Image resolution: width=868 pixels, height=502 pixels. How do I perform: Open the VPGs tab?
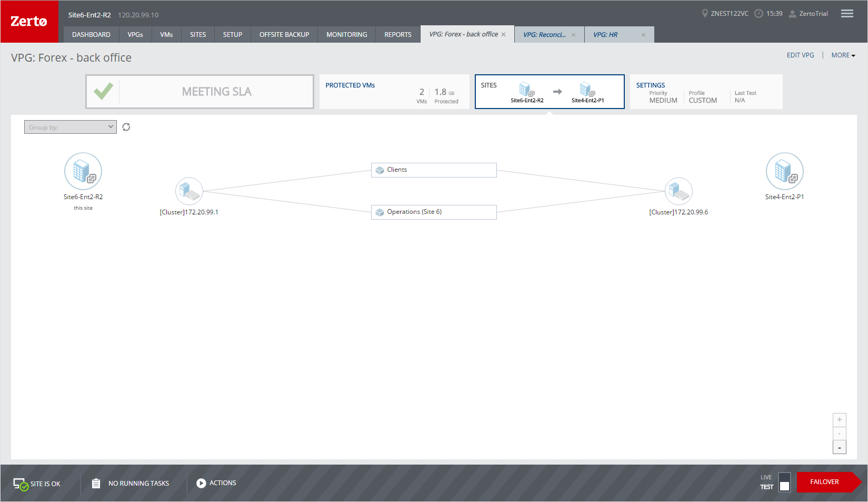(x=135, y=35)
